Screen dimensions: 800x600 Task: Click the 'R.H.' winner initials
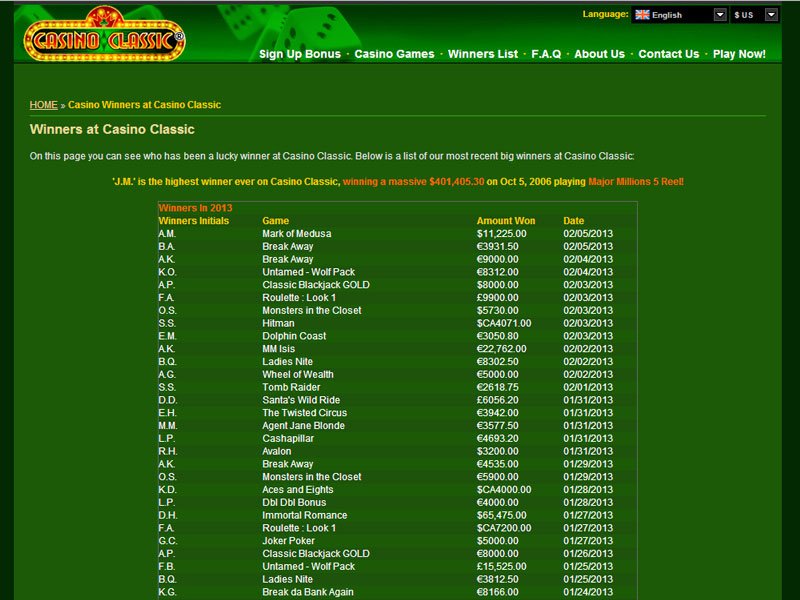(x=167, y=451)
